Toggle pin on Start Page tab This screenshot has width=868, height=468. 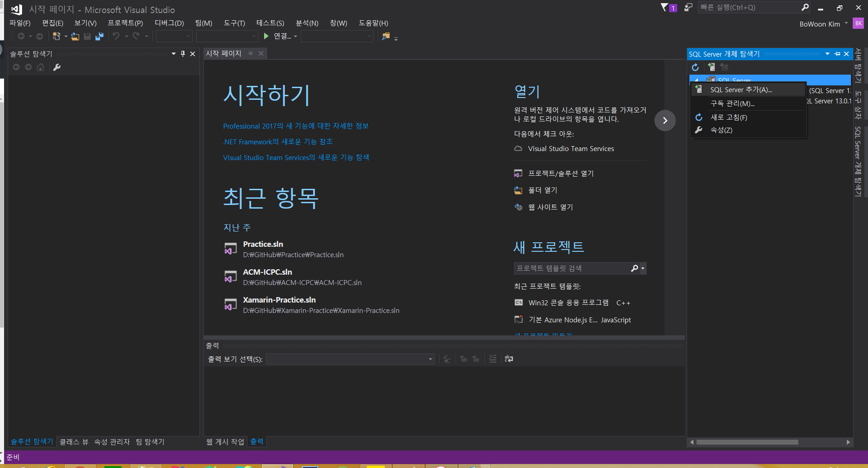pos(250,53)
